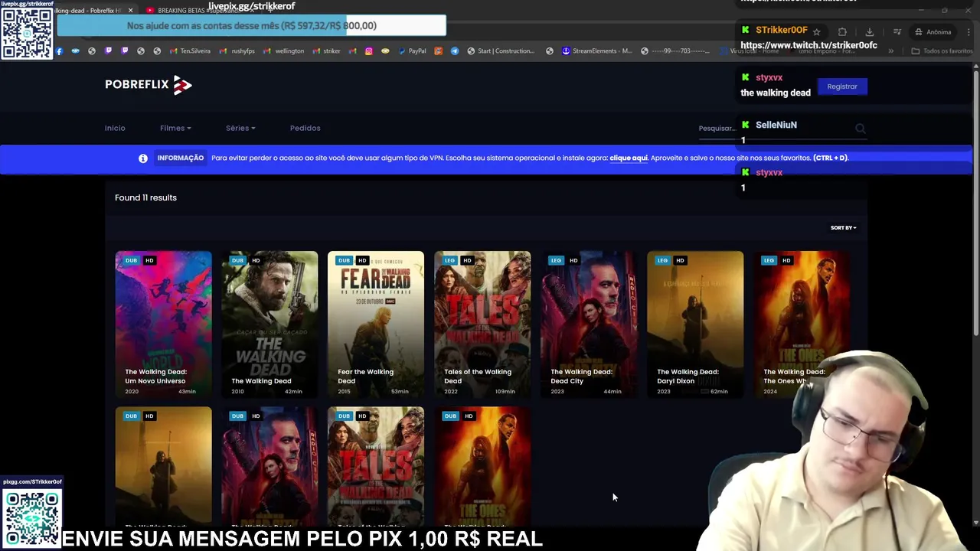The image size is (980, 551).
Task: Open The Walking Dead: Um Novo Universo poster
Action: (x=163, y=324)
